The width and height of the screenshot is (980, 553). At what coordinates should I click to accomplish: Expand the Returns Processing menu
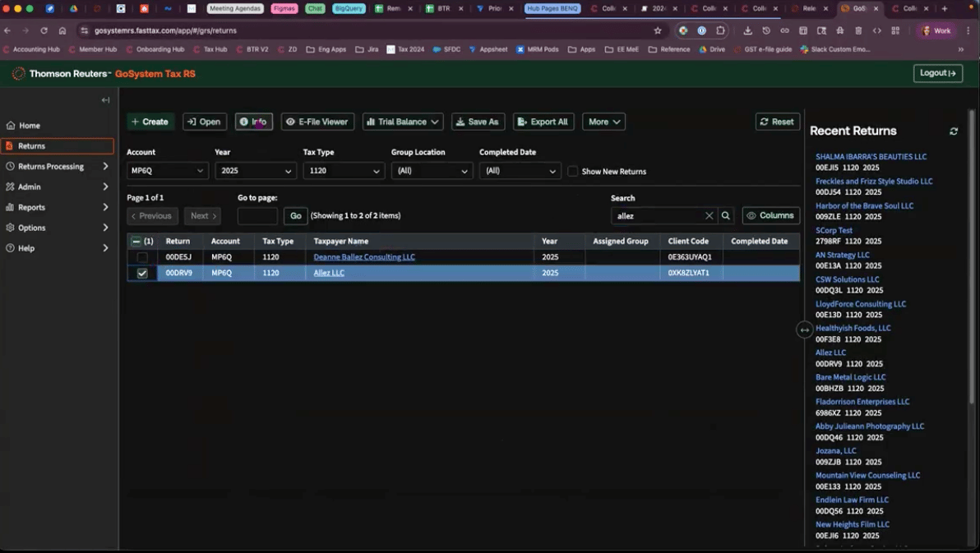pyautogui.click(x=57, y=166)
